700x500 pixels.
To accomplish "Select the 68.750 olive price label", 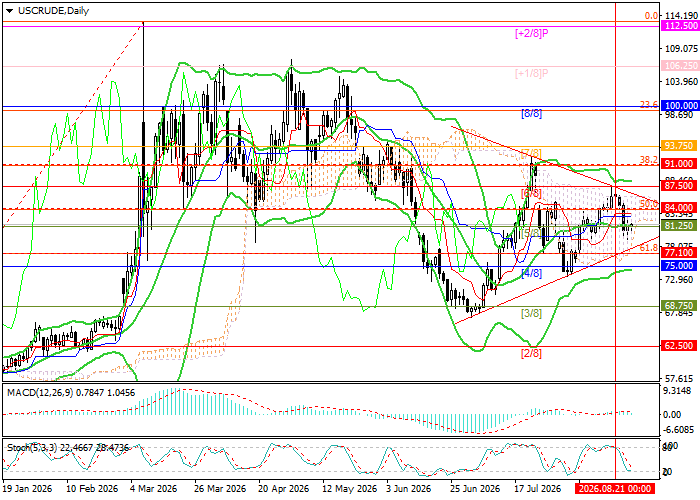I will 679,306.
